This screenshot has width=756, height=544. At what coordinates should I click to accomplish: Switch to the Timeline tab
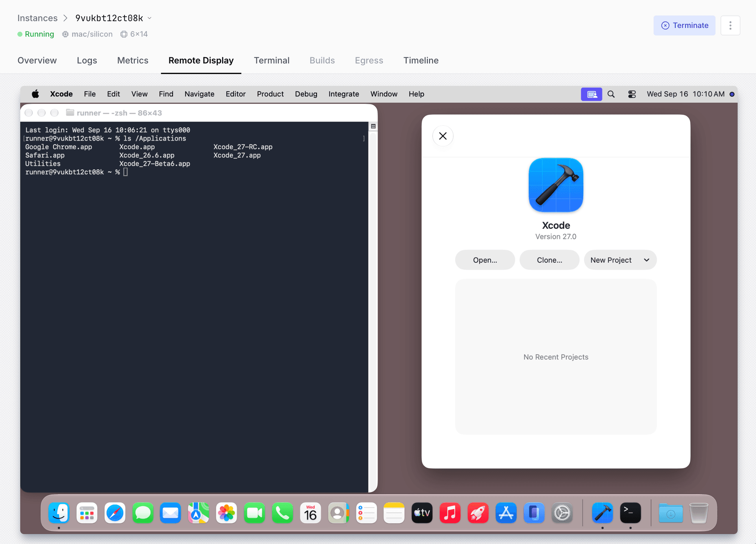(421, 60)
